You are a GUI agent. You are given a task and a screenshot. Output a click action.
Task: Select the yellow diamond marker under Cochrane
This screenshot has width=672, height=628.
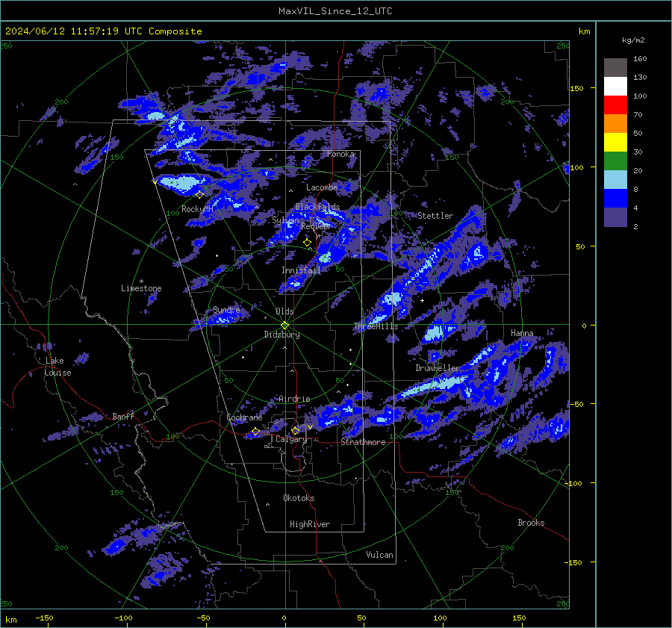255,432
